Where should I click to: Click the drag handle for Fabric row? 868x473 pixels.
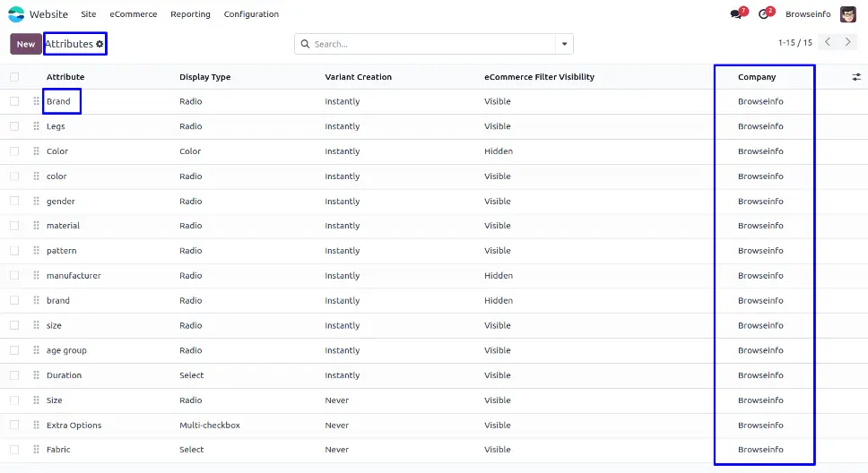coord(37,450)
